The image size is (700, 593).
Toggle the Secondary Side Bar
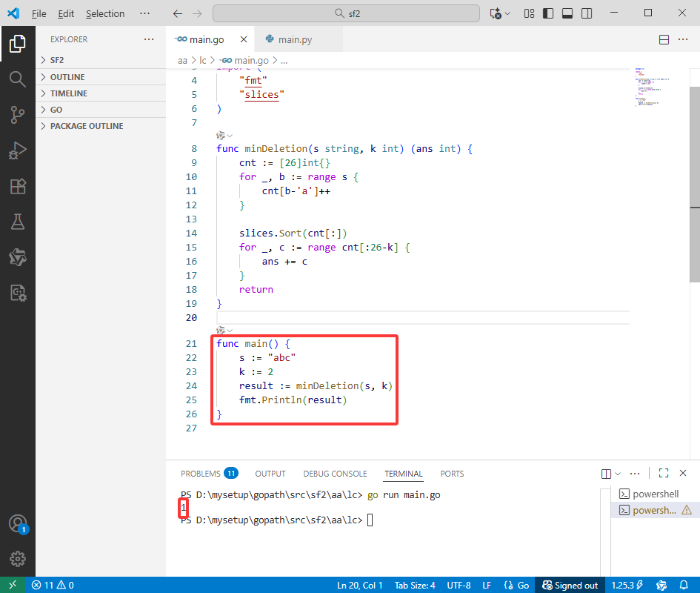point(587,13)
